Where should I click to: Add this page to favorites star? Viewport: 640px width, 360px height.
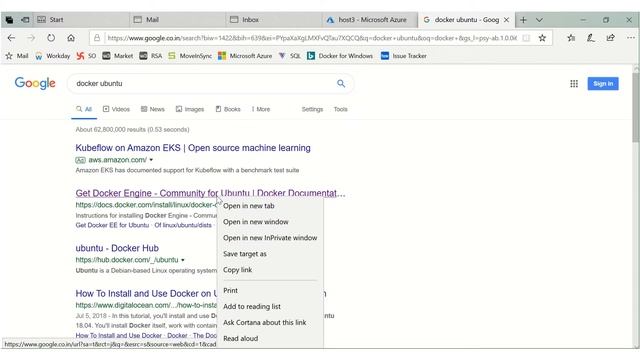tap(542, 38)
